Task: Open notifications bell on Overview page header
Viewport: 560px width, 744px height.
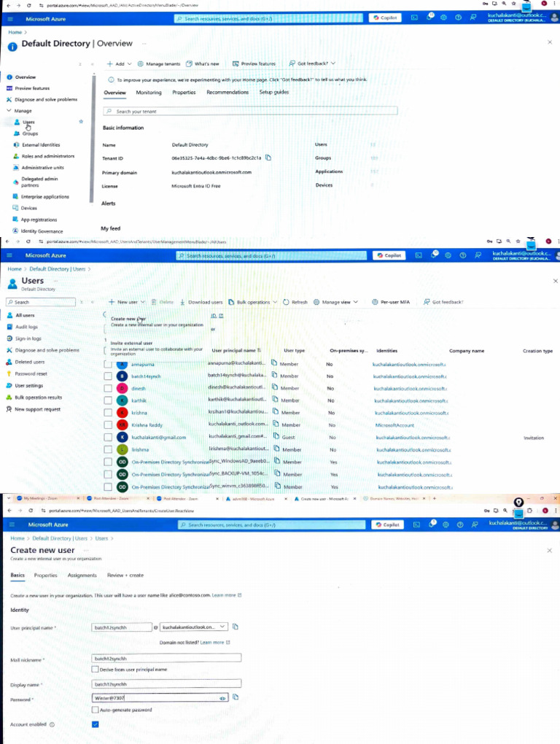Action: (429, 17)
